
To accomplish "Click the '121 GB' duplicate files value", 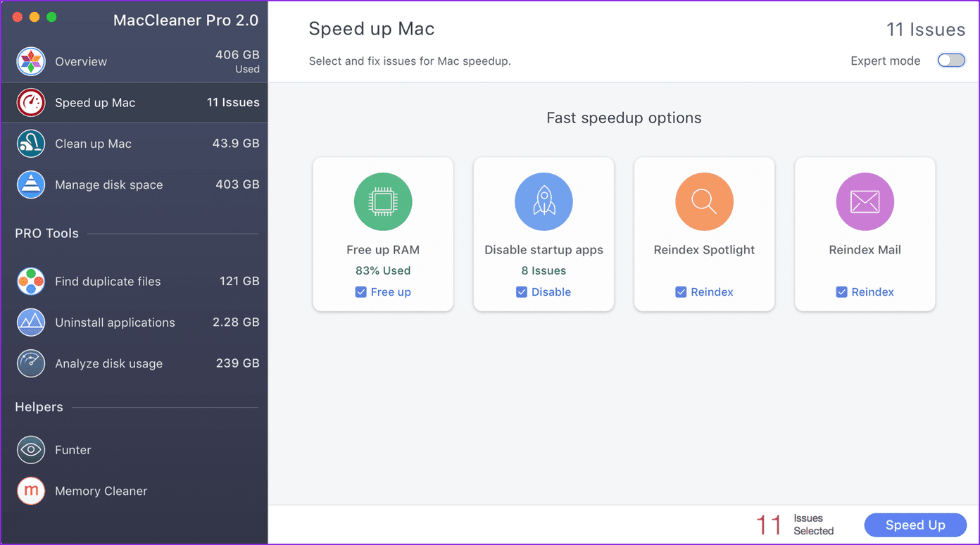I will coord(239,282).
